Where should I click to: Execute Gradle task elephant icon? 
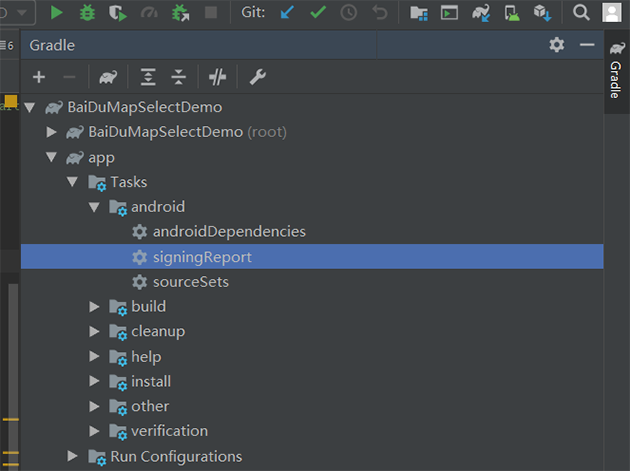point(108,77)
